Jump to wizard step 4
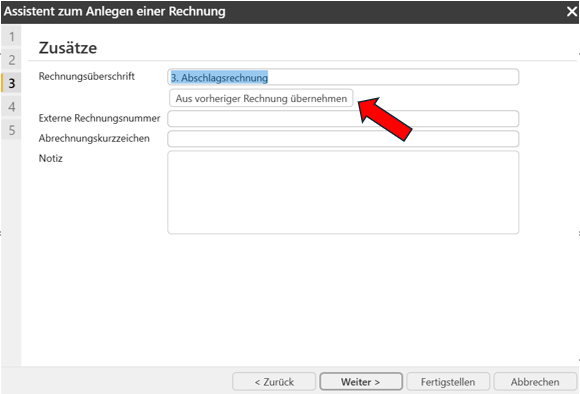580x394 pixels. point(11,107)
